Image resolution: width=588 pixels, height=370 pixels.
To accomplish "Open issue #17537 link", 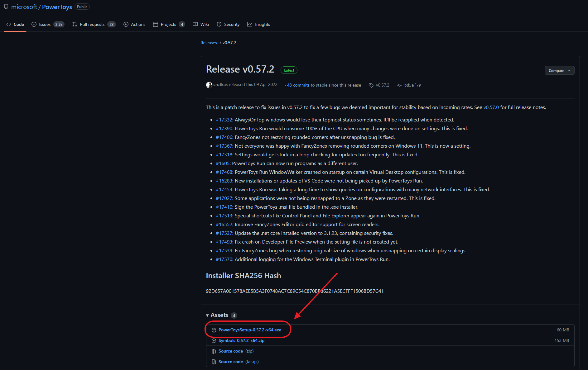I will pos(224,233).
